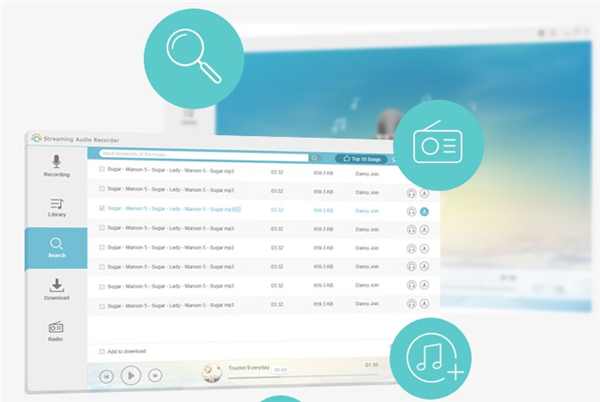Image resolution: width=600 pixels, height=402 pixels.
Task: Go to the Download section
Action: click(56, 289)
